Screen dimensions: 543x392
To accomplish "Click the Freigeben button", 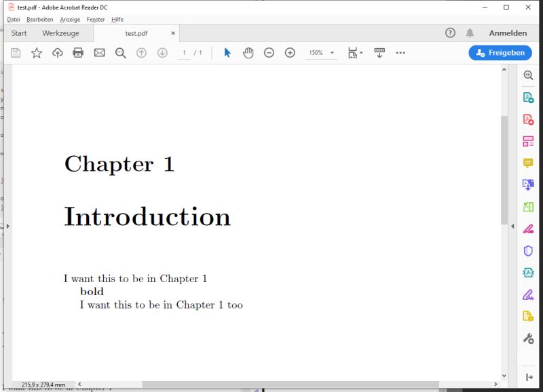I will click(500, 52).
